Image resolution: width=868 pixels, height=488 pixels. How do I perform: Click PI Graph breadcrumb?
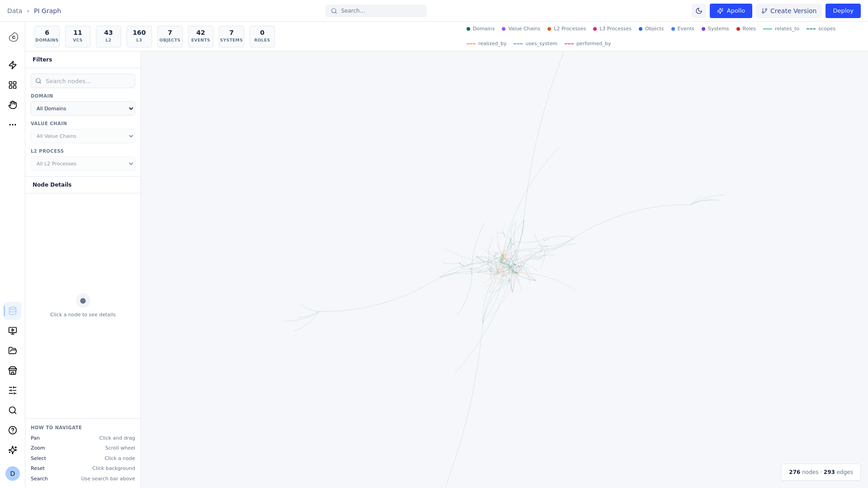click(47, 11)
